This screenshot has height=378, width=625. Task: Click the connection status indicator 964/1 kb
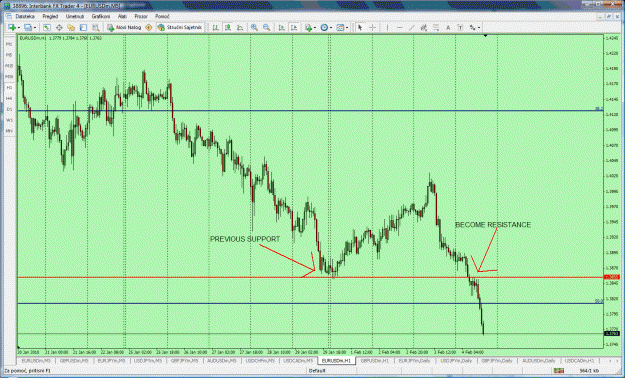coord(576,371)
